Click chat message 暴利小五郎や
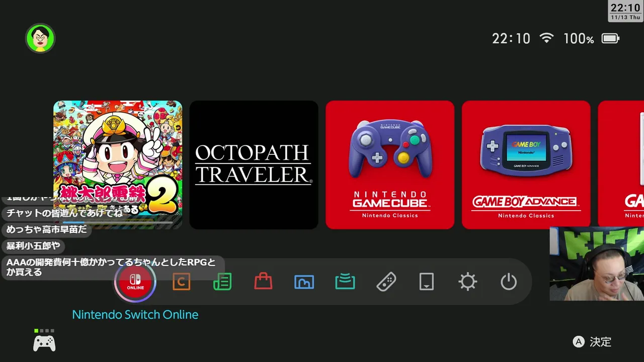Viewport: 644px width, 362px height. [33, 246]
